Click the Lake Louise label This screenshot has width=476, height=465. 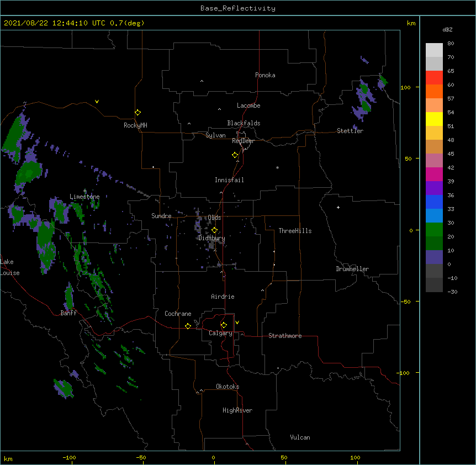(x=10, y=267)
